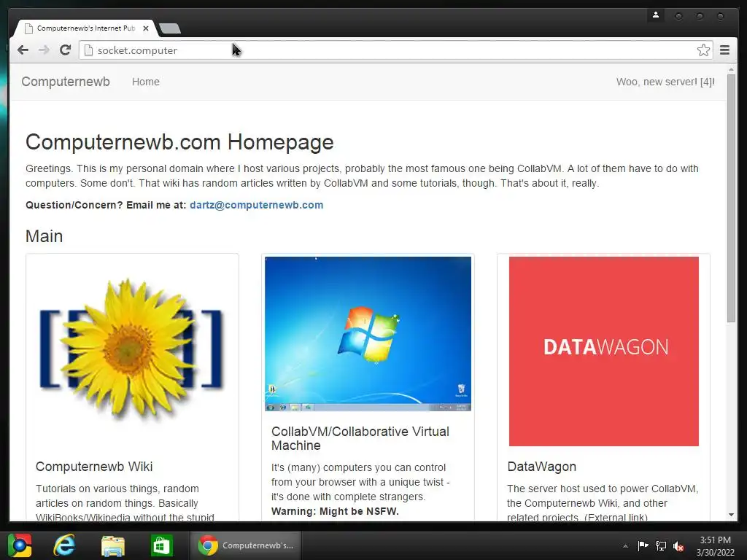
Task: Open the red DataWagon logo thumbnail
Action: 603,351
